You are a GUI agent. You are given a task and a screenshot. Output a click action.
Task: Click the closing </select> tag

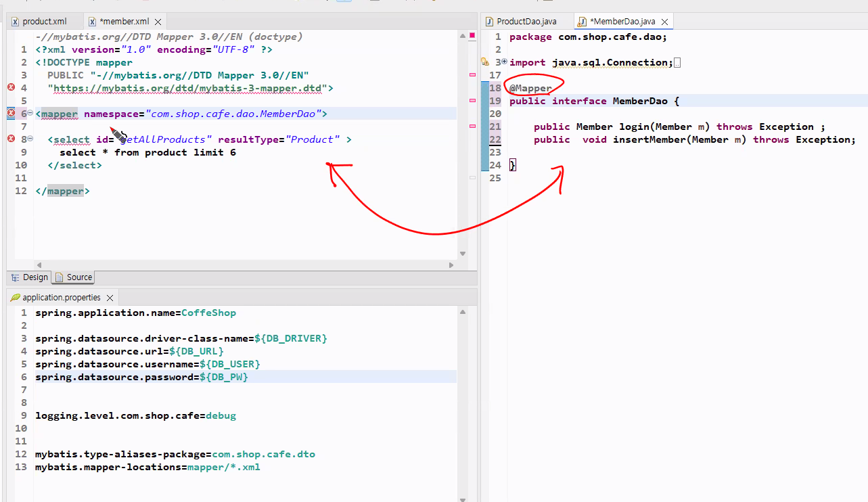(x=74, y=165)
